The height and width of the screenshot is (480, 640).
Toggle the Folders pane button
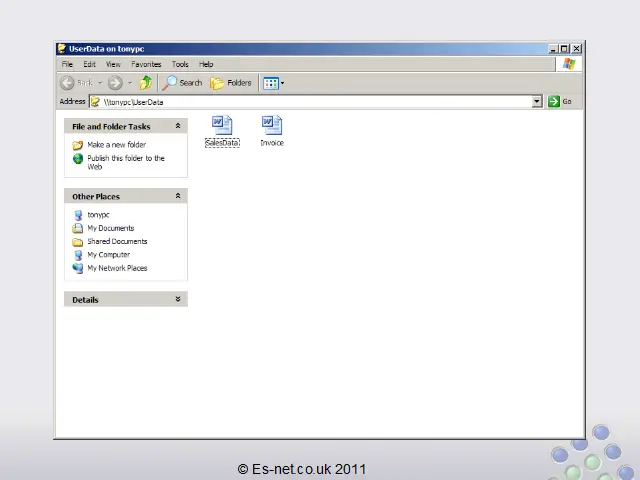[x=231, y=83]
